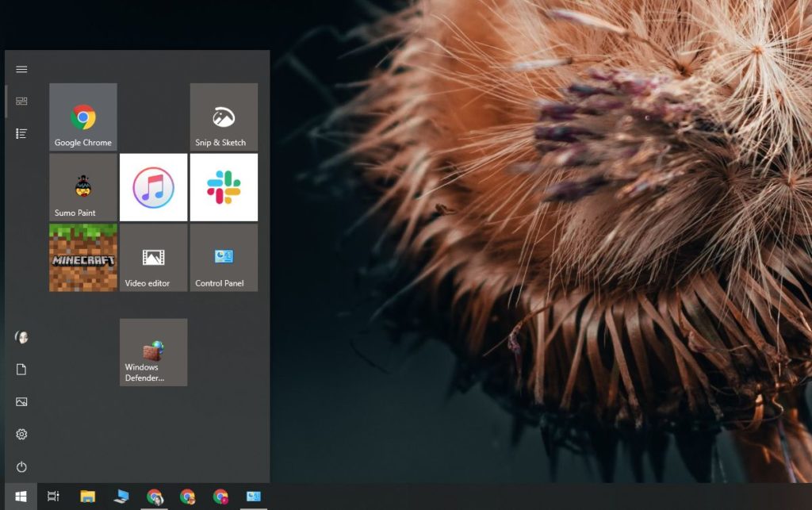This screenshot has width=812, height=510.
Task: Open the Power options
Action: click(x=21, y=466)
